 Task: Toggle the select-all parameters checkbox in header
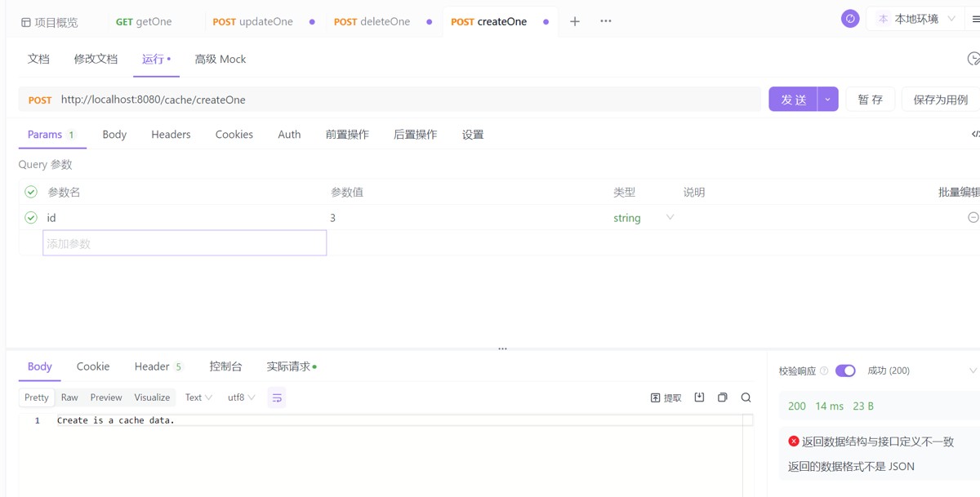pos(31,192)
